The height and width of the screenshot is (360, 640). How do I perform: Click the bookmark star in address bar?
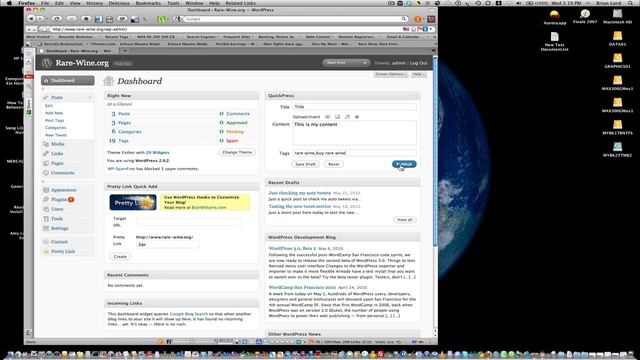click(413, 29)
